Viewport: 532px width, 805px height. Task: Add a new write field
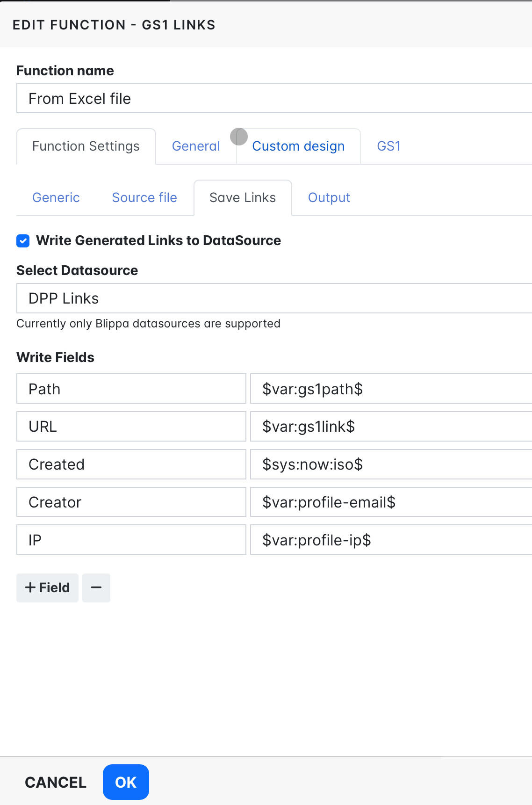tap(47, 588)
